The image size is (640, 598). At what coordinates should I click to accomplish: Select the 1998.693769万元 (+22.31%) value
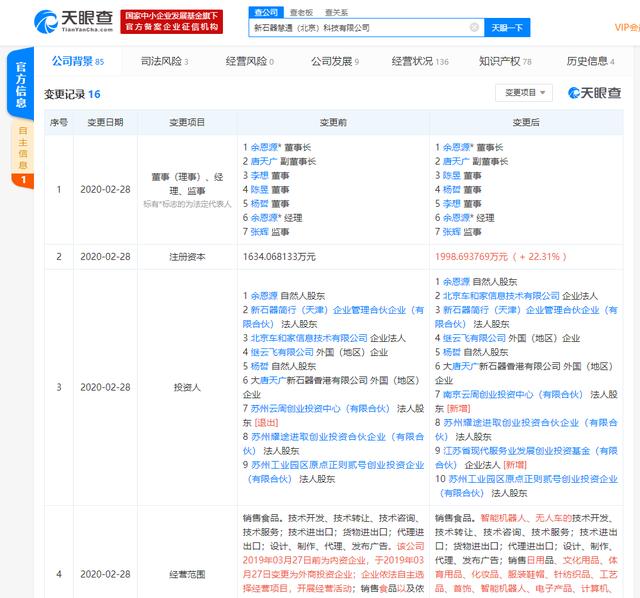(501, 257)
